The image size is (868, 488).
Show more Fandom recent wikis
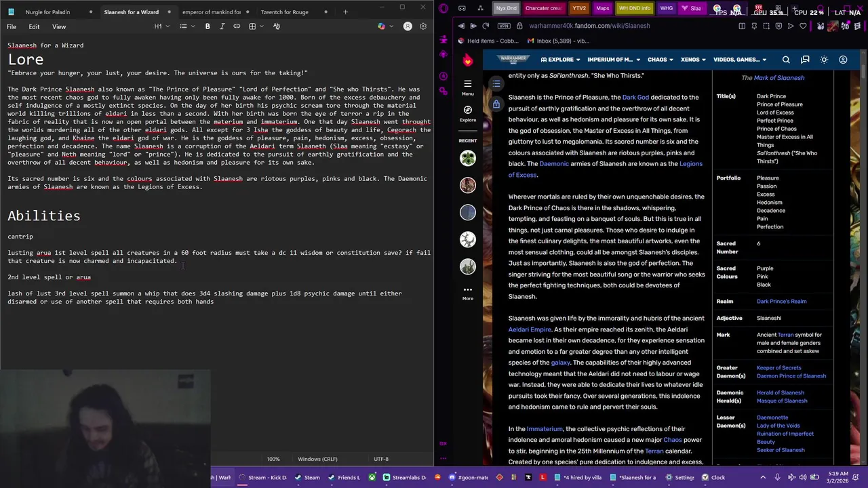(x=467, y=293)
